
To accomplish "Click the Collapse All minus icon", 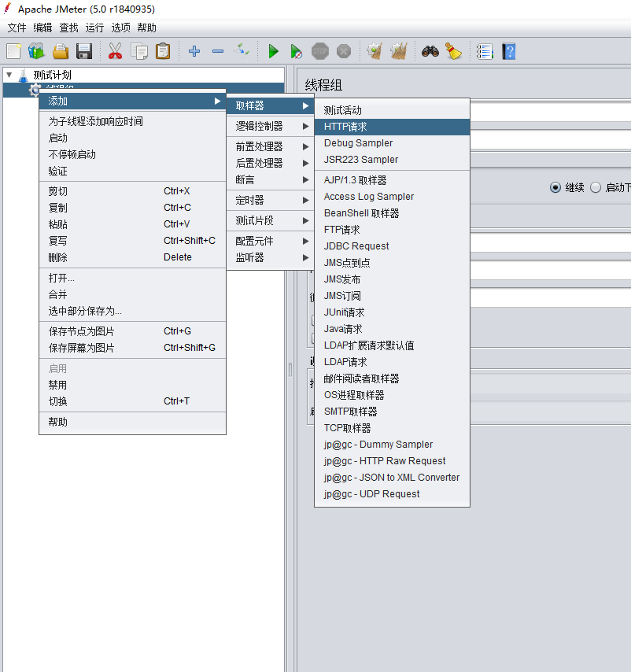I will [x=218, y=51].
